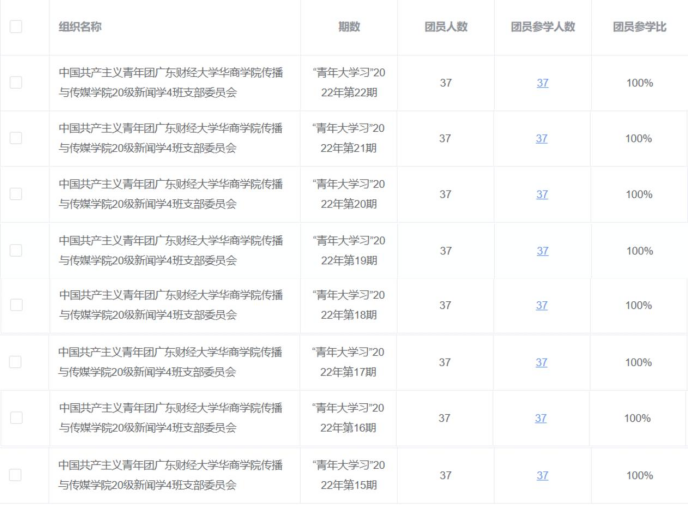
Task: Tick the select-all checkbox in table header
Action: click(16, 27)
